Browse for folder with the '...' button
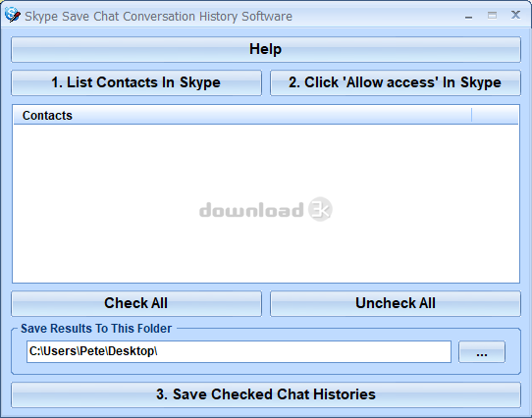This screenshot has width=532, height=418. click(482, 352)
